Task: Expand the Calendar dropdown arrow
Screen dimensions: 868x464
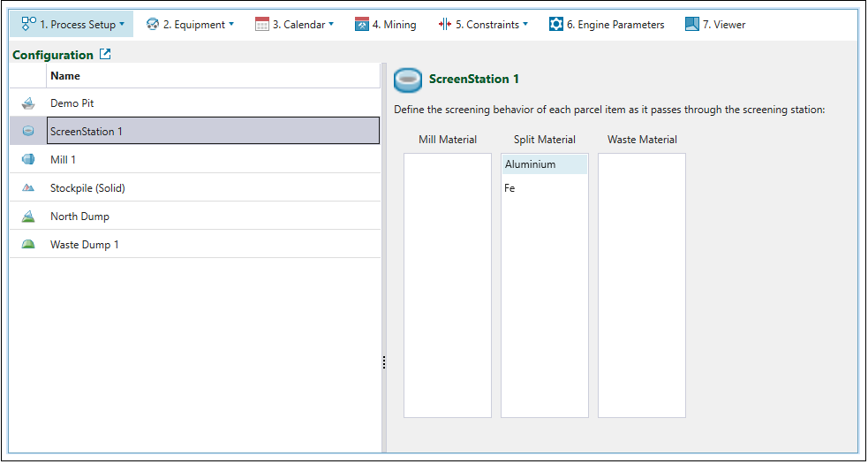Action: (331, 25)
